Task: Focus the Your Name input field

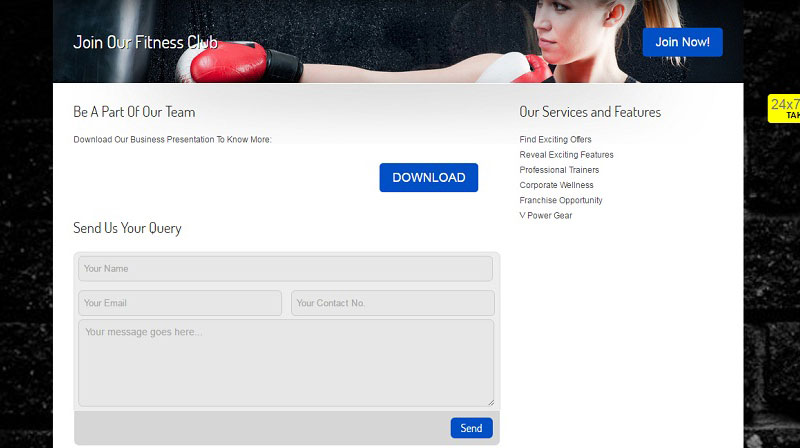Action: pyautogui.click(x=285, y=268)
